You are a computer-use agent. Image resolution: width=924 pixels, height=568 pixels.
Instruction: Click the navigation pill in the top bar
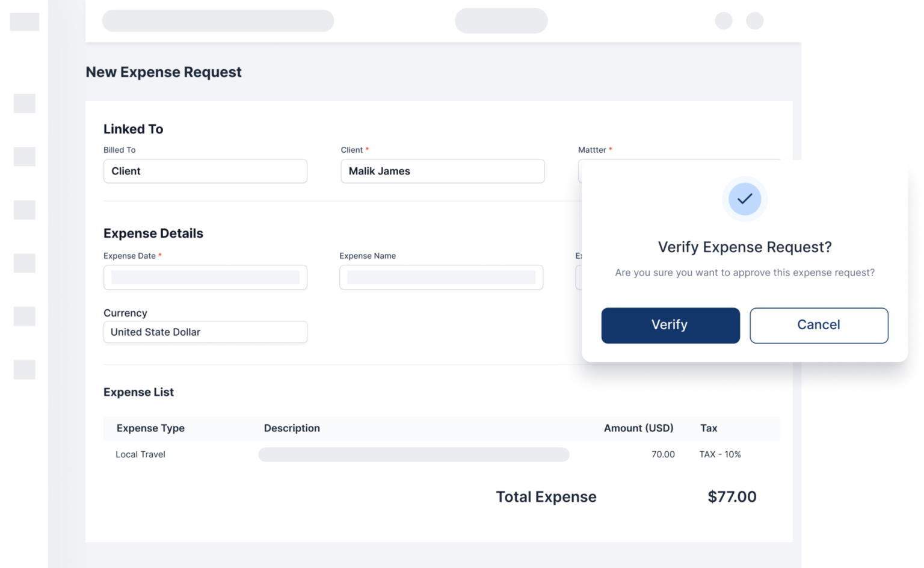[501, 20]
